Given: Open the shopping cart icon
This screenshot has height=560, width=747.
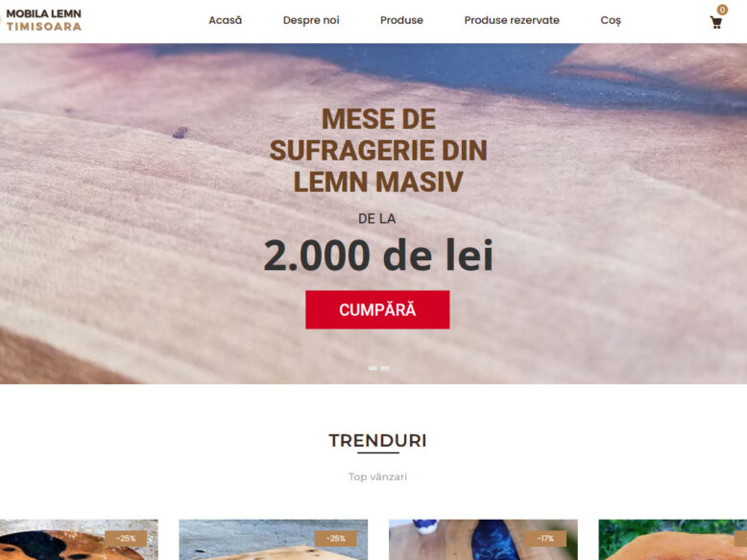Looking at the screenshot, I should pyautogui.click(x=715, y=22).
